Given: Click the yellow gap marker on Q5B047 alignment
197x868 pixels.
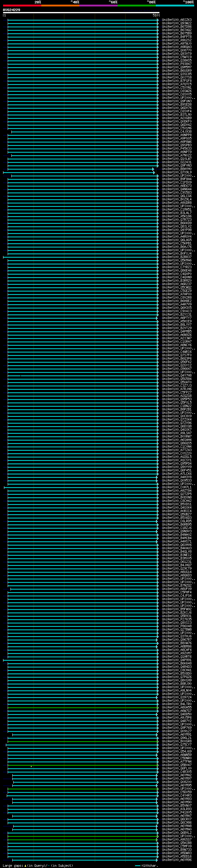Looking at the screenshot, I should point(31,767).
